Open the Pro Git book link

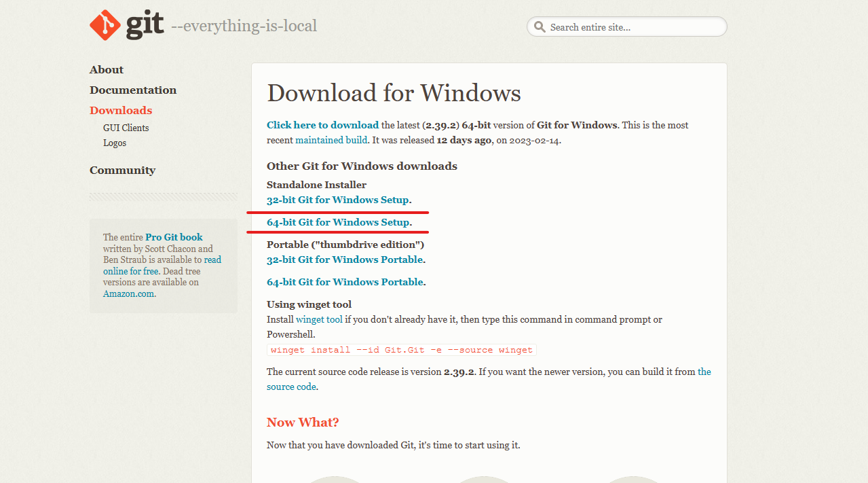(174, 238)
